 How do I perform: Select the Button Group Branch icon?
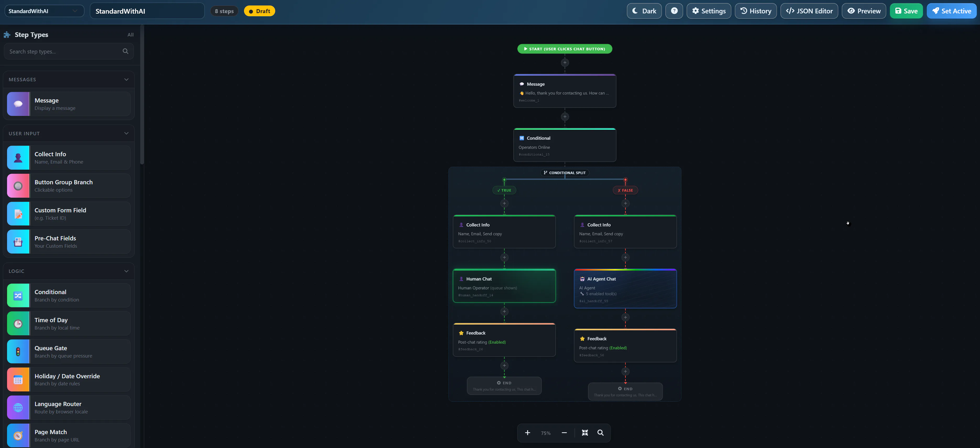(x=18, y=186)
